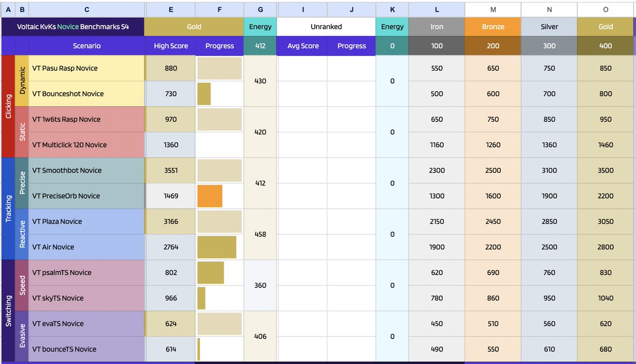Click the Voltaic KvKs Novice Benchmarks S4 title cell
636x364 pixels.
[73, 26]
